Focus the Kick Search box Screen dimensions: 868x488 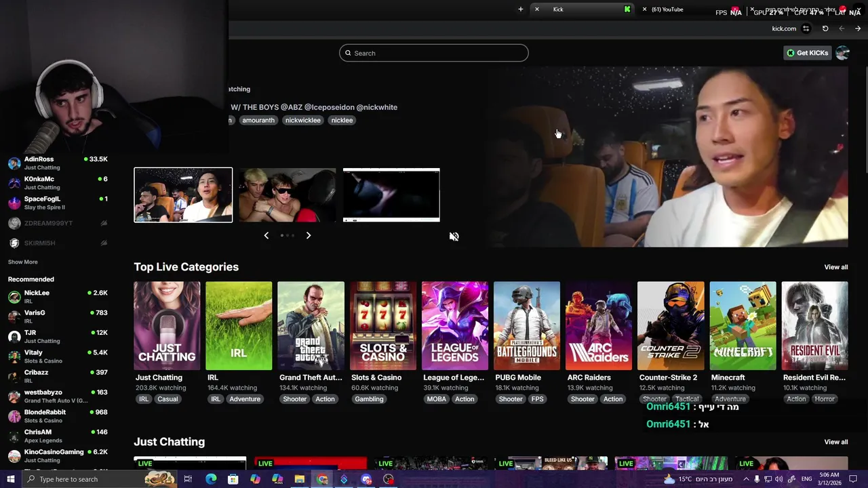434,53
